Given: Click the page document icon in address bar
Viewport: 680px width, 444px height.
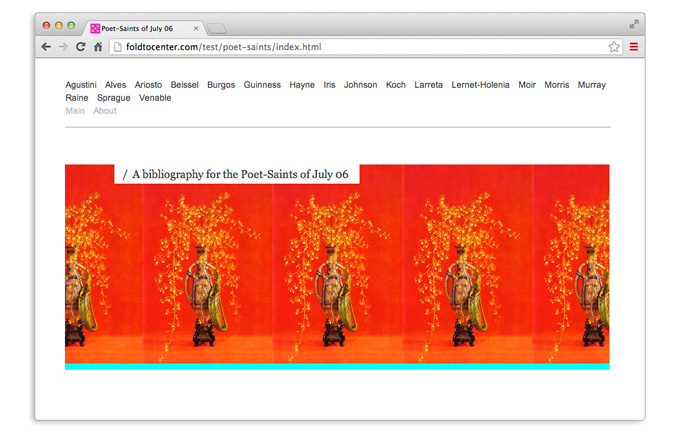Looking at the screenshot, I should (x=116, y=47).
